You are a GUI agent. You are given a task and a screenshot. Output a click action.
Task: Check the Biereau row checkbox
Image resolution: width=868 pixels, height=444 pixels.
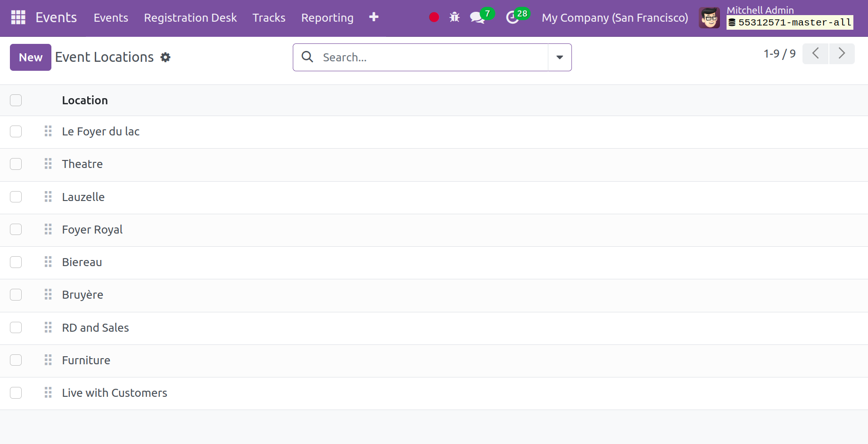click(x=16, y=262)
